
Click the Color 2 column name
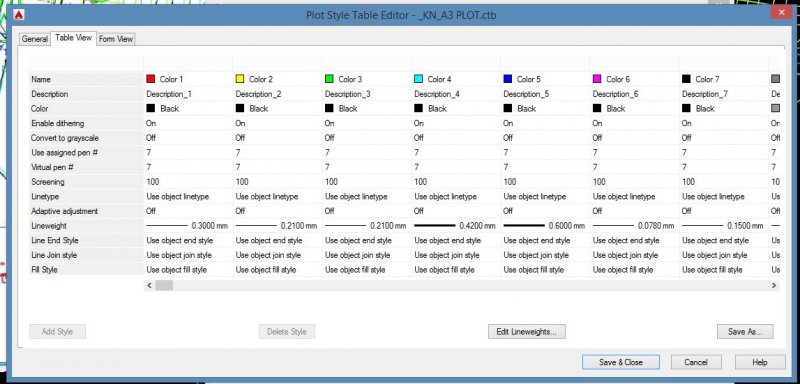(x=261, y=80)
